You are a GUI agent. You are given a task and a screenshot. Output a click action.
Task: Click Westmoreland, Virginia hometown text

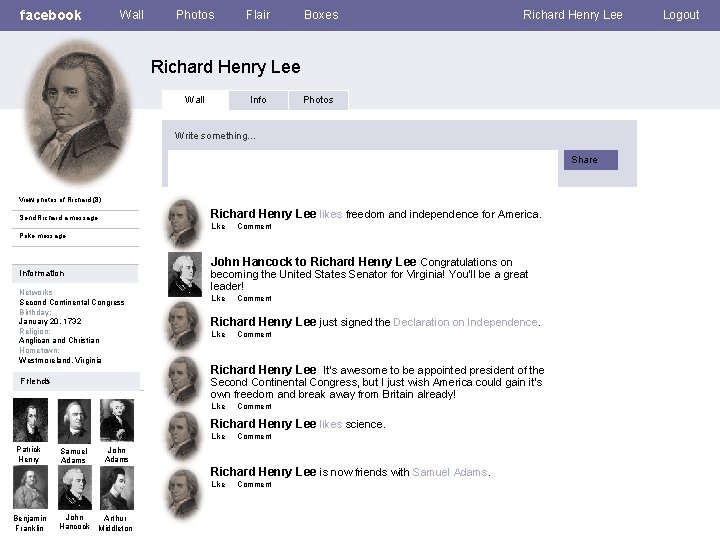coord(60,360)
